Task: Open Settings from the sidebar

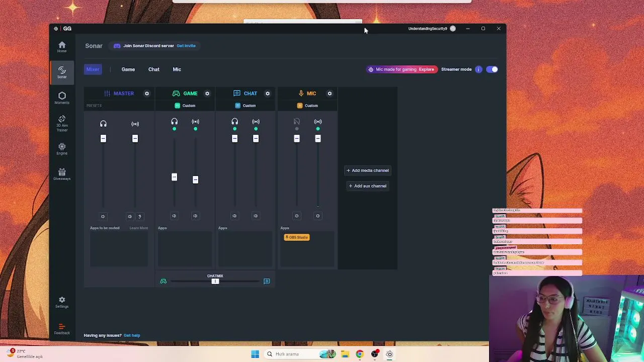Action: (62, 302)
